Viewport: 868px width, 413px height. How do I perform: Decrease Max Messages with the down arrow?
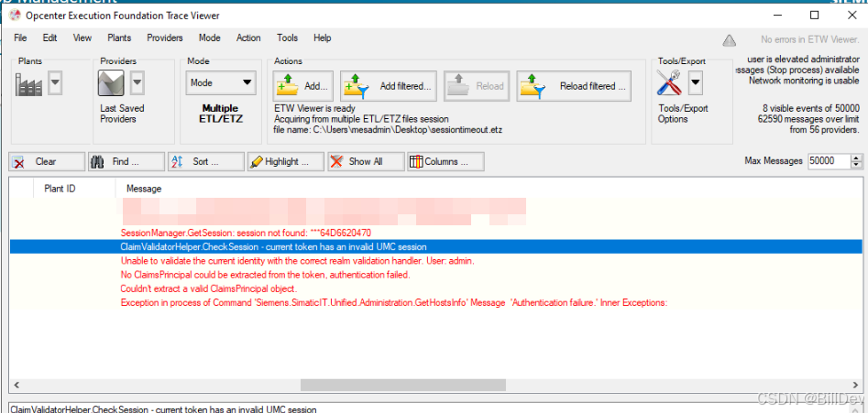pyautogui.click(x=857, y=165)
